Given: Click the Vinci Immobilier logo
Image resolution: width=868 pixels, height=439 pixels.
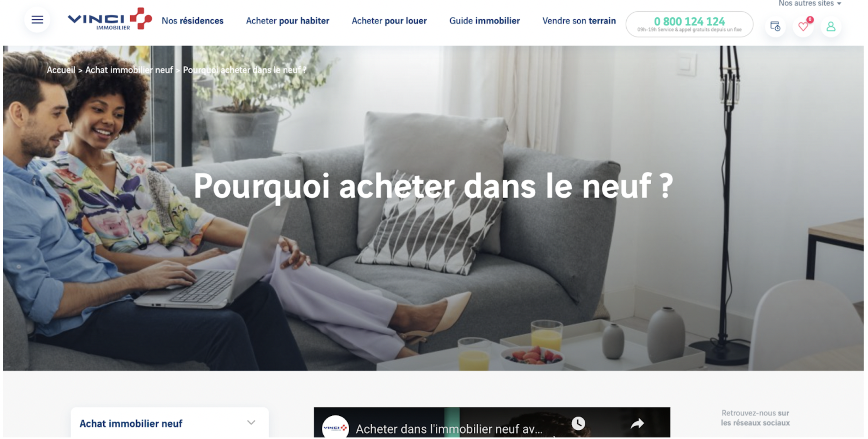Looking at the screenshot, I should click(x=110, y=19).
